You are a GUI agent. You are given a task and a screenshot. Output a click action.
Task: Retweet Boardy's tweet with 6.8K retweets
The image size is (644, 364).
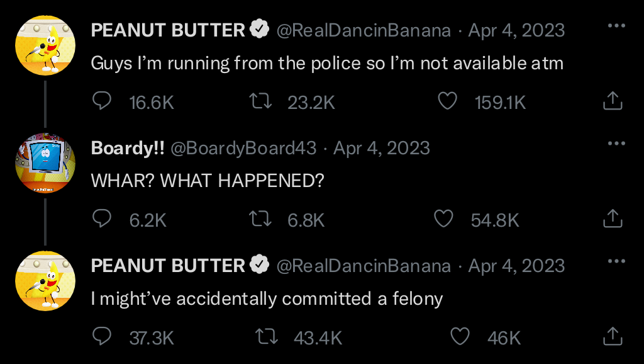pos(260,219)
